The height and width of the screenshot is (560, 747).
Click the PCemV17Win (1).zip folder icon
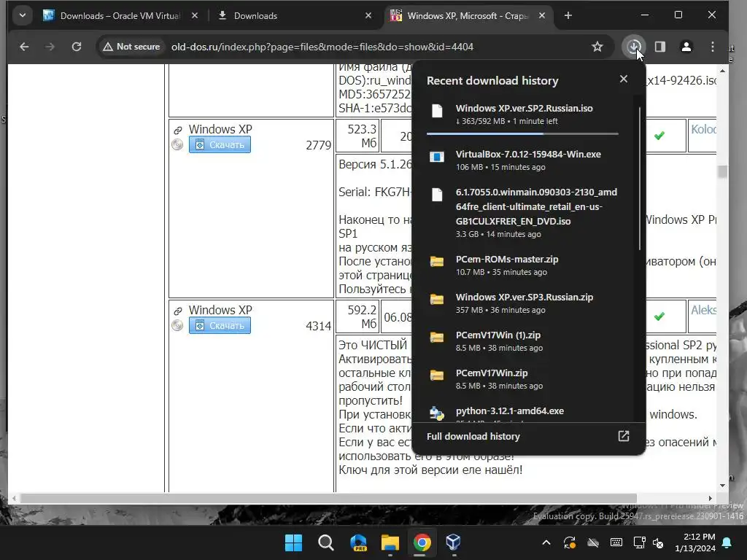pos(437,337)
